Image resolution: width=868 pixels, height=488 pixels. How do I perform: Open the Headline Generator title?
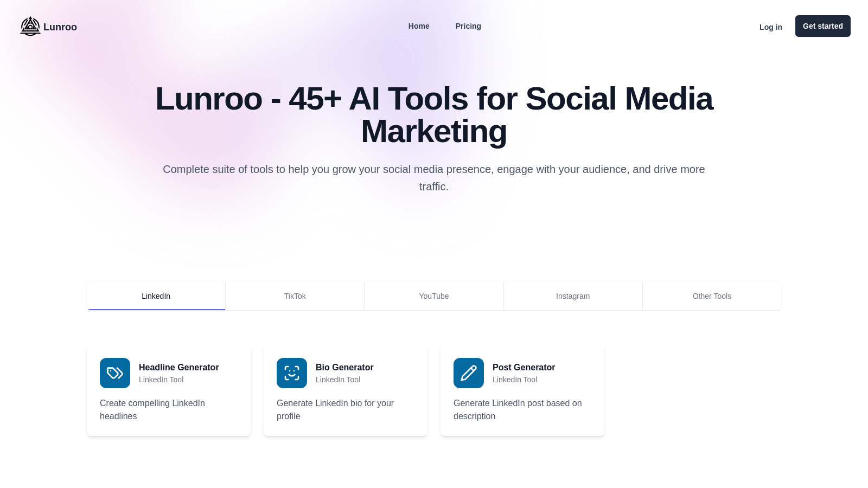tap(179, 367)
